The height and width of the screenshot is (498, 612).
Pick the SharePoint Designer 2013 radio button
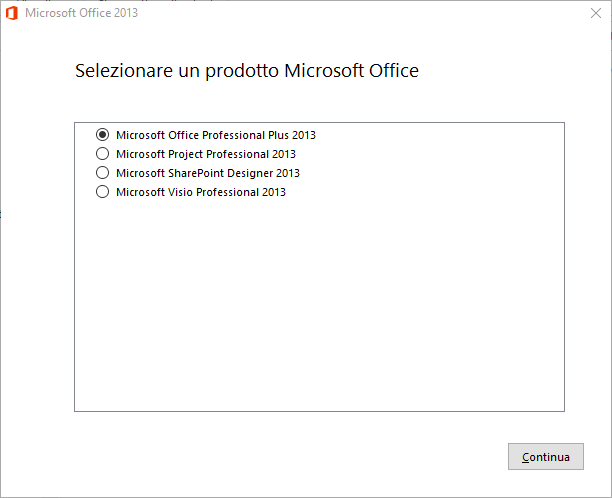point(102,173)
